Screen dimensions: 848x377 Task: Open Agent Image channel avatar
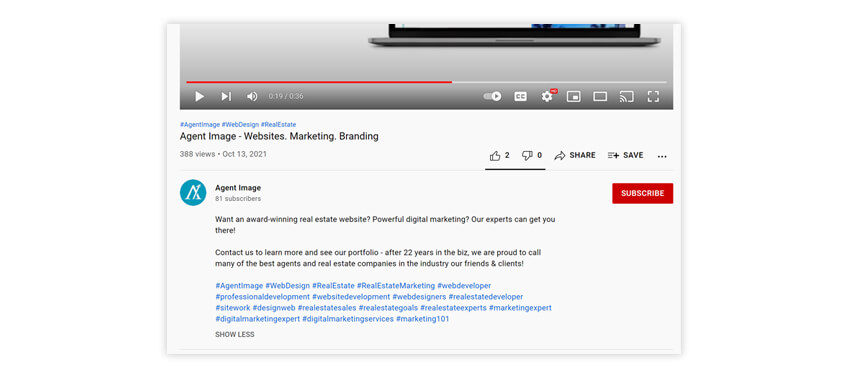(x=193, y=193)
